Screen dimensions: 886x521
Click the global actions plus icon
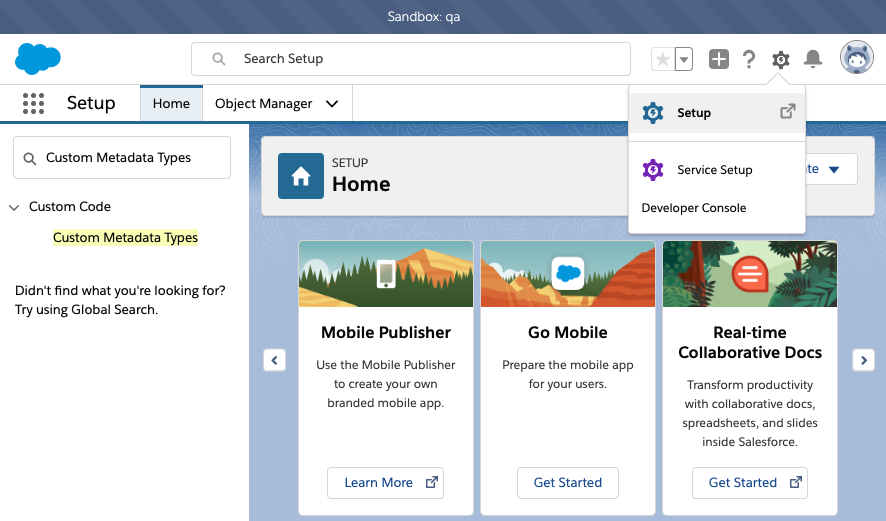(x=719, y=59)
